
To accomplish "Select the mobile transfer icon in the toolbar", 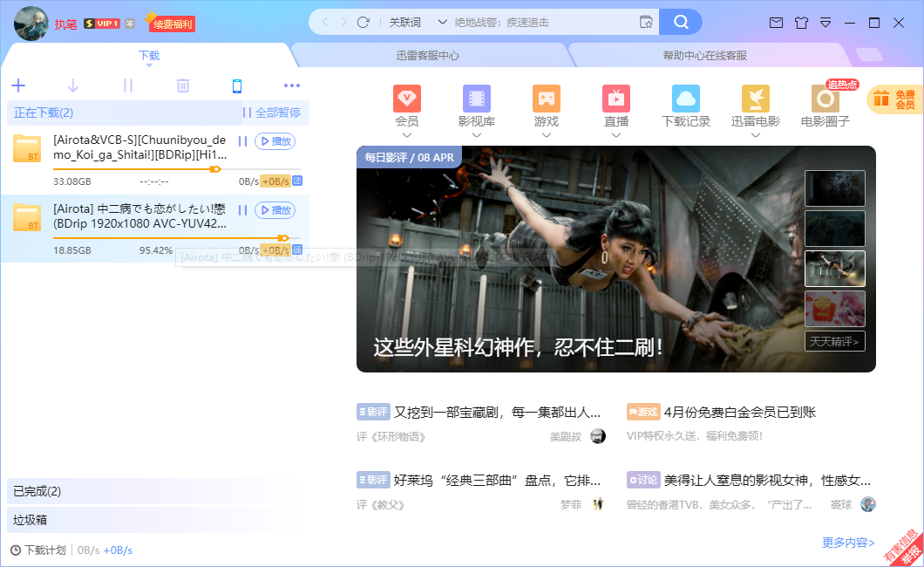I will coord(237,85).
